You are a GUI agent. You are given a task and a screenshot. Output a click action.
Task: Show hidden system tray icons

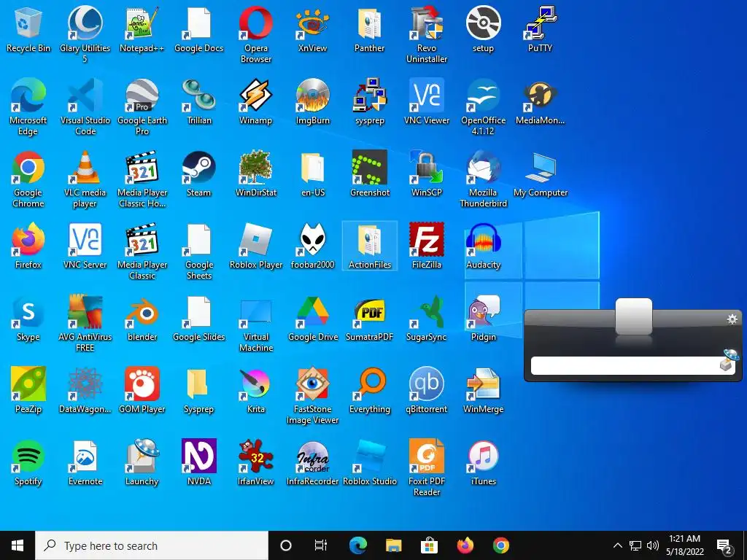tap(617, 545)
